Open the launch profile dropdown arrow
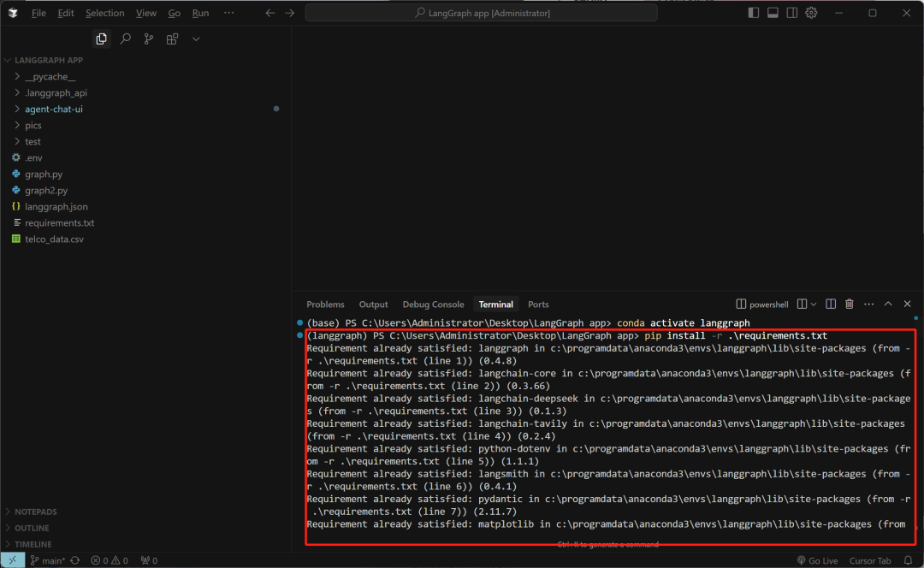Screen dimensions: 924x568 [814, 304]
